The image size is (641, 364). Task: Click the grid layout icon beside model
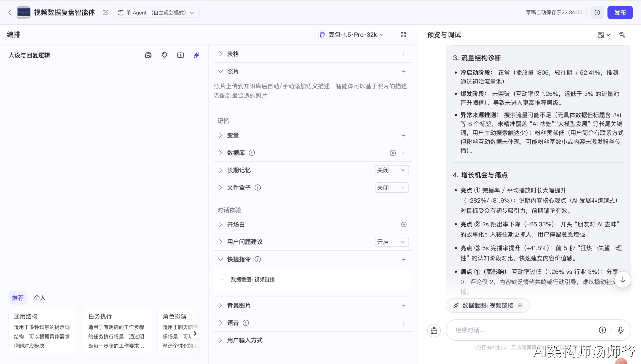click(403, 35)
